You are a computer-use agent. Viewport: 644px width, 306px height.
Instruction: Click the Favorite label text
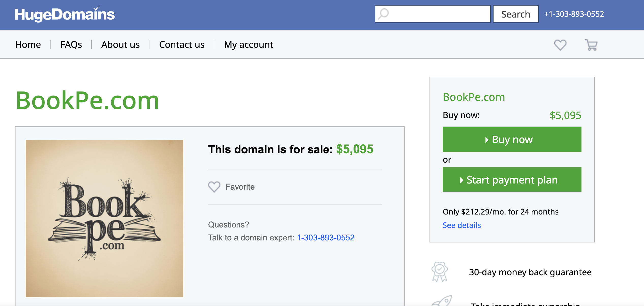240,187
